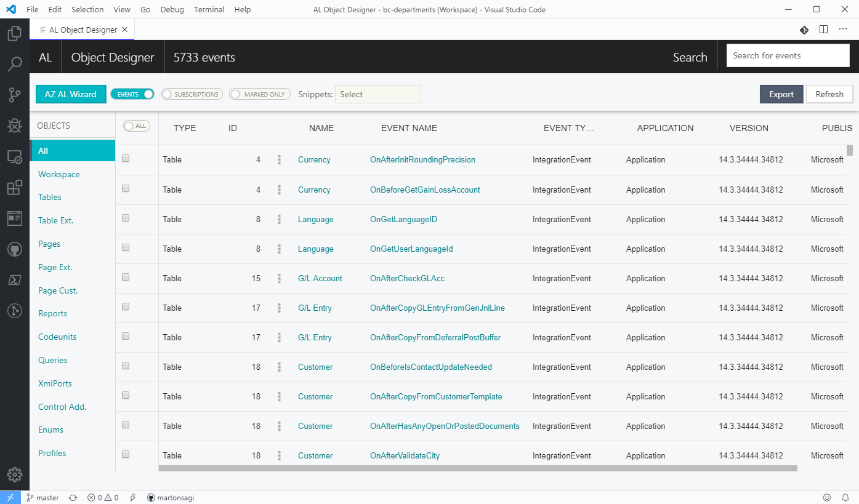The width and height of the screenshot is (859, 504).
Task: Click the Export button
Action: point(781,94)
